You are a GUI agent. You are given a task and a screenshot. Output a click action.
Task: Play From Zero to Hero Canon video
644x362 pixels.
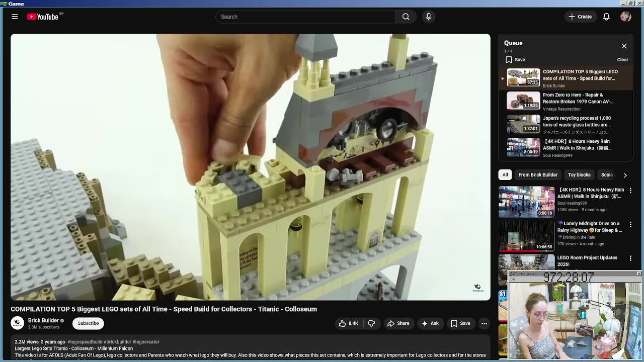pyautogui.click(x=566, y=101)
